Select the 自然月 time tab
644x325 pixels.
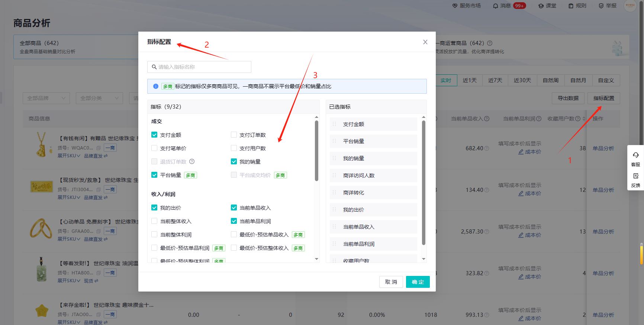tap(578, 80)
